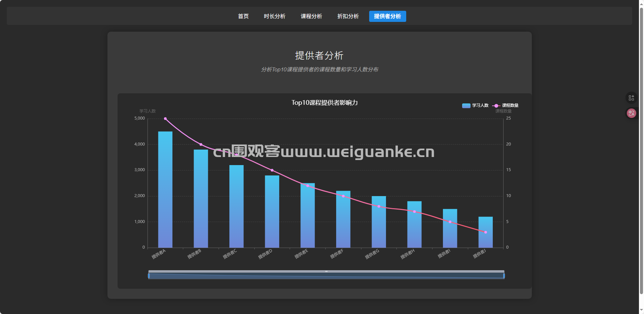
Task: Go to the 课程分析 tab
Action: (311, 16)
